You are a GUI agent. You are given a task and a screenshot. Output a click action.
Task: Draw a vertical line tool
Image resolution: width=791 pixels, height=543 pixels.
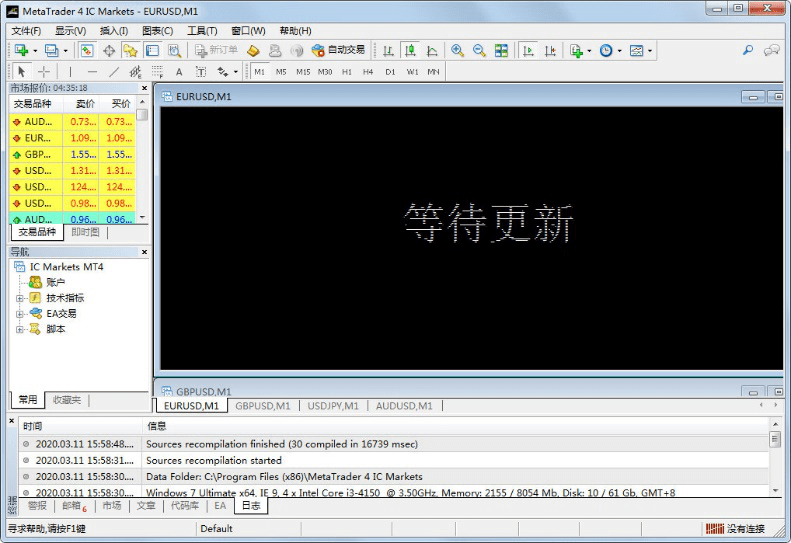click(x=70, y=72)
